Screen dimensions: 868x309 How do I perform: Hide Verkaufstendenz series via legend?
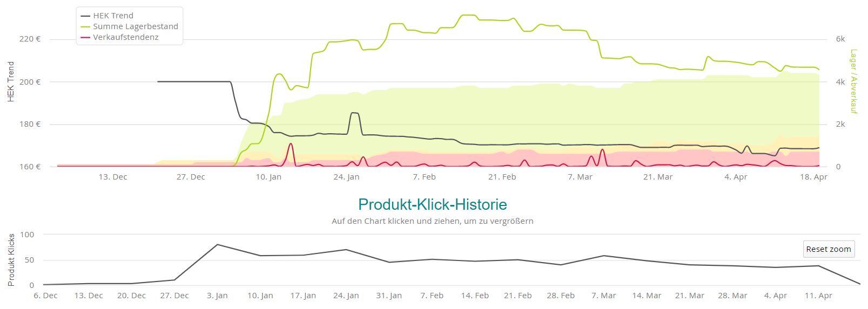coord(125,37)
